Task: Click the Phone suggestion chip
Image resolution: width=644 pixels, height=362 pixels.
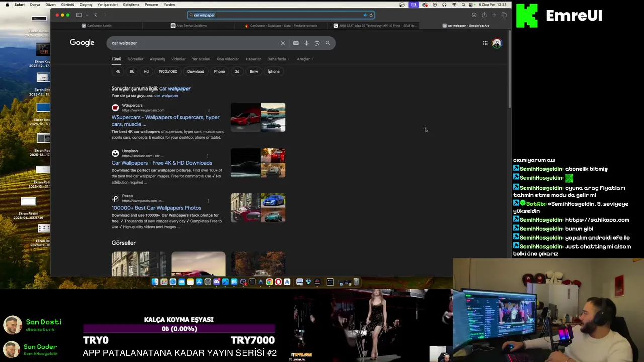Action: 219,71
